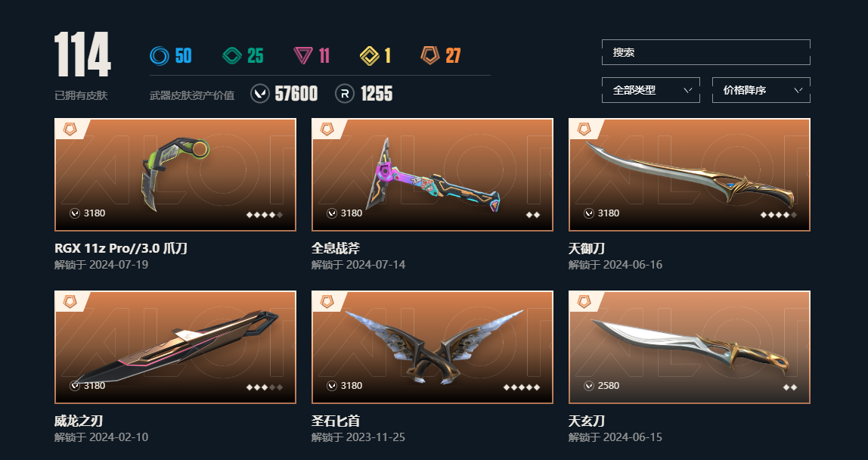This screenshot has width=868, height=460.
Task: Select the pink triangle tier icon with count 11
Action: (302, 55)
